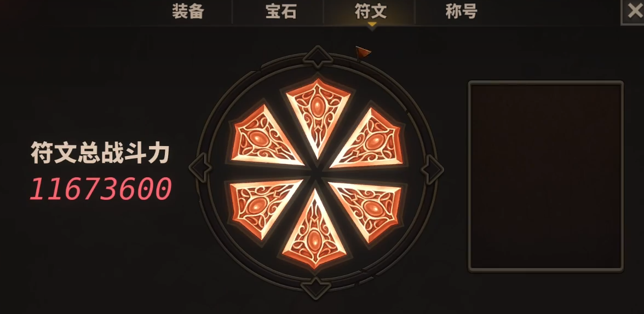Select the lower-left rune slot
Image resolution: width=644 pixels, height=314 pixels.
coord(263,206)
